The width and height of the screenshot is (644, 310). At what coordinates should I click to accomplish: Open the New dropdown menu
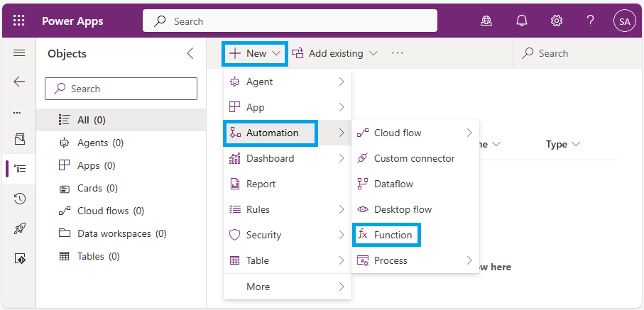point(255,53)
